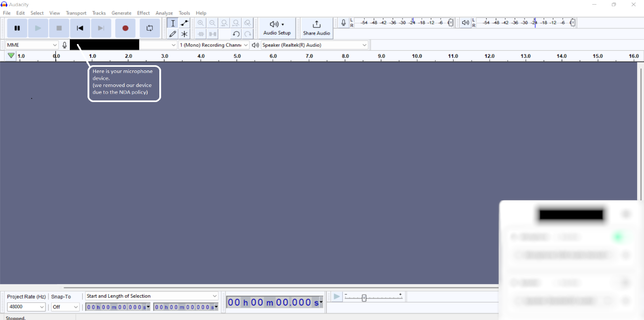Open the Project Rate 48000 dropdown
Image resolution: width=644 pixels, height=320 pixels.
[x=26, y=307]
